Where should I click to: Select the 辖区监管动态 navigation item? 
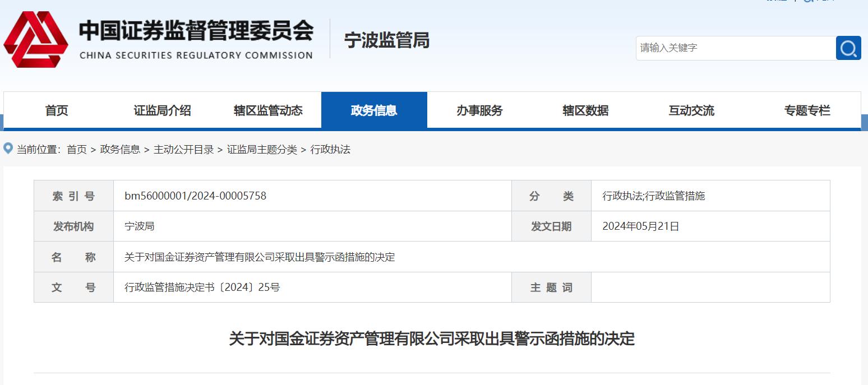tap(268, 111)
